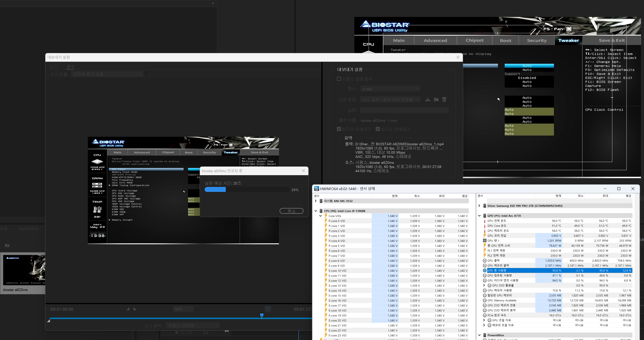Click the Import Preset folder icon

pos(436,100)
